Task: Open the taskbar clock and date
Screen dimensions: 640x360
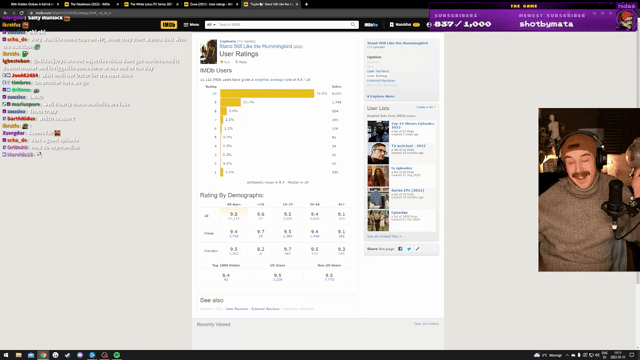Action: click(x=618, y=355)
